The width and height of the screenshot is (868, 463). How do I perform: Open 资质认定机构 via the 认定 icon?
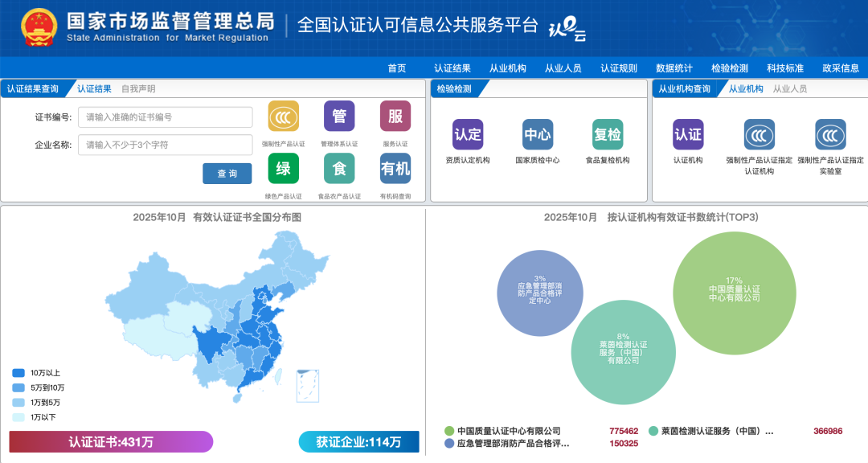click(469, 135)
